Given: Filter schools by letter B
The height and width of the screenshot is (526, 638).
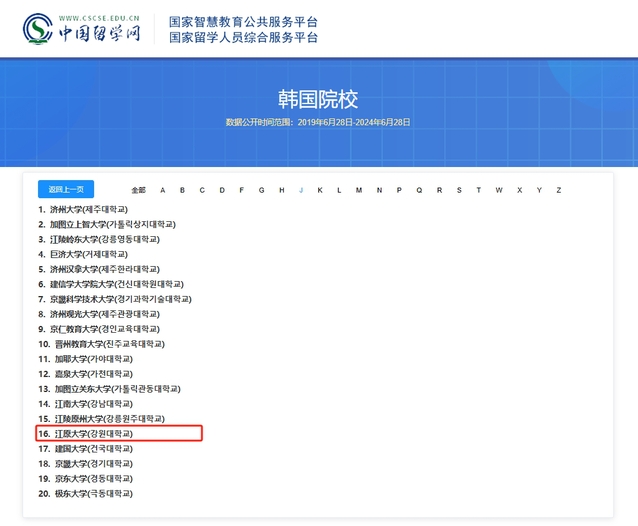Looking at the screenshot, I should 182,190.
